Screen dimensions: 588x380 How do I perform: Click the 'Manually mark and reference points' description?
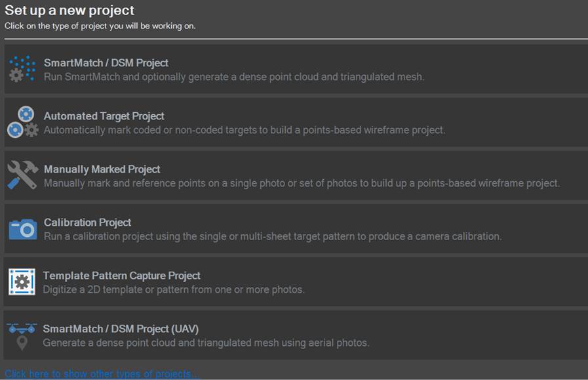302,183
